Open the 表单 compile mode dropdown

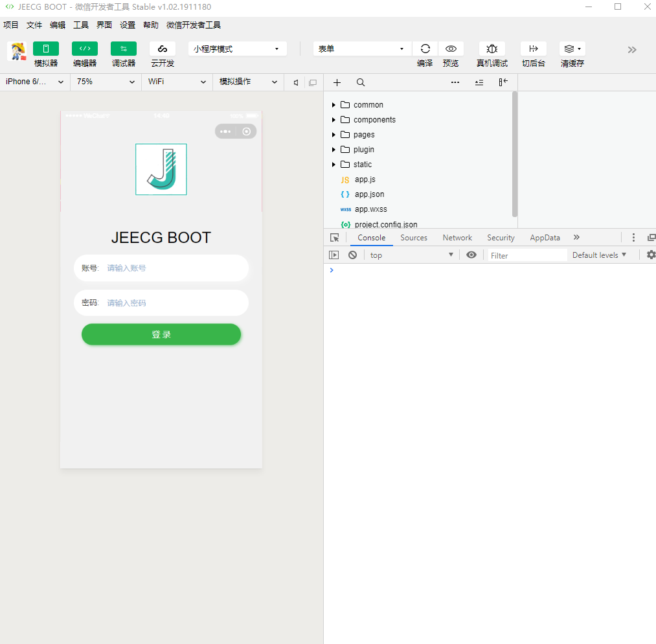pyautogui.click(x=361, y=49)
